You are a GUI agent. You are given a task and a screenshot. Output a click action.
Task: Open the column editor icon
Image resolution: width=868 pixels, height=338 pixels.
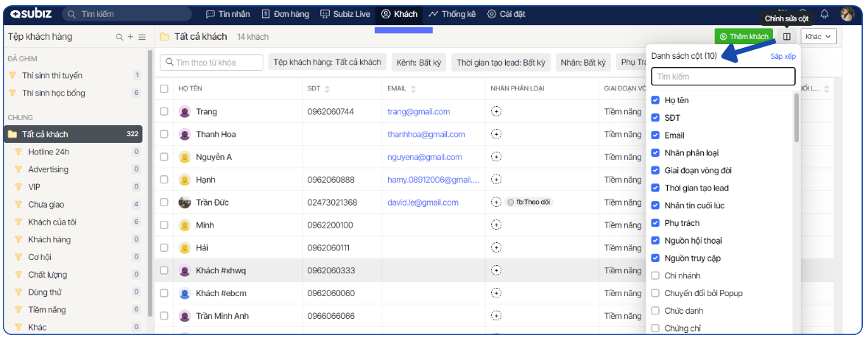(x=787, y=36)
